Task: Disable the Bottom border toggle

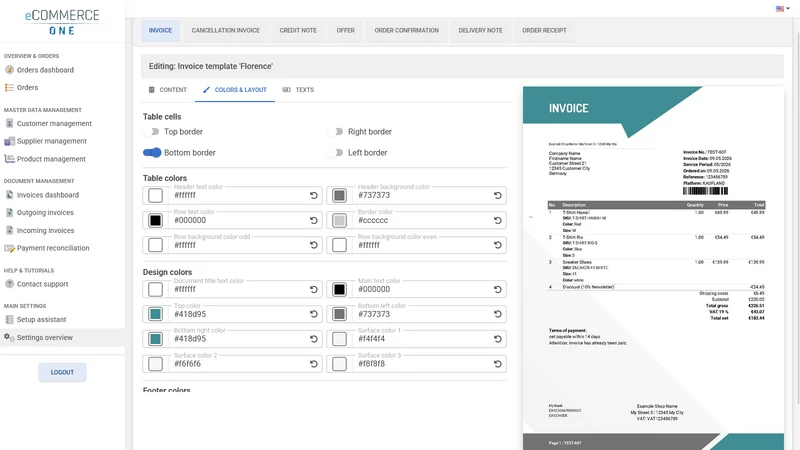Action: coord(152,153)
